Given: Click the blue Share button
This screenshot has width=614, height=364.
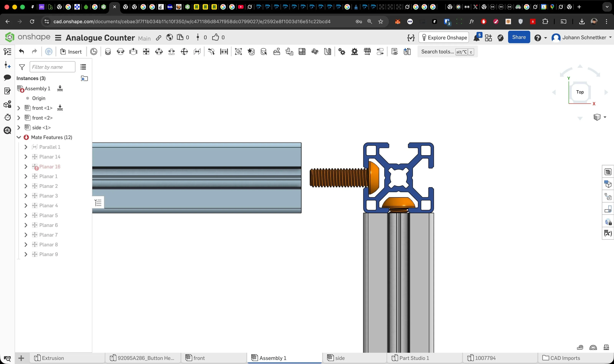Looking at the screenshot, I should pyautogui.click(x=519, y=37).
